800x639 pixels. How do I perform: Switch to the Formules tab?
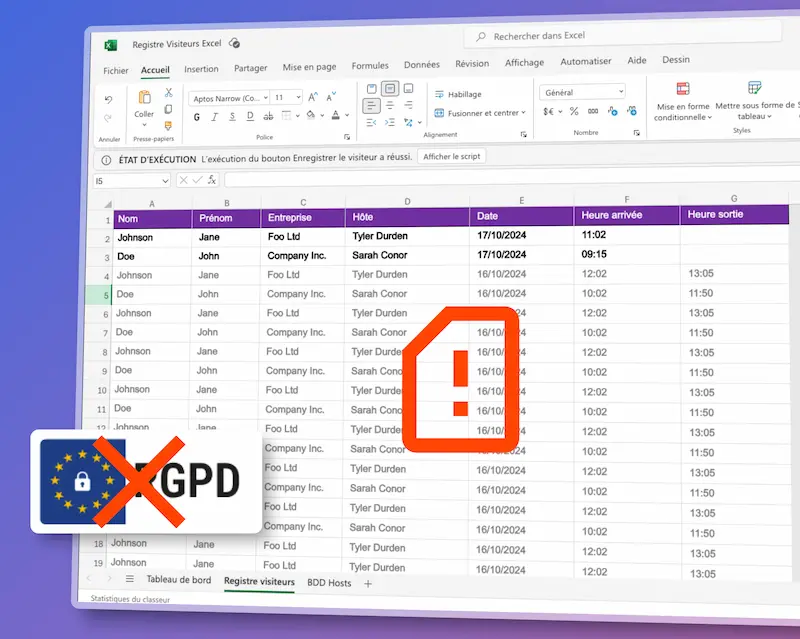tap(370, 65)
